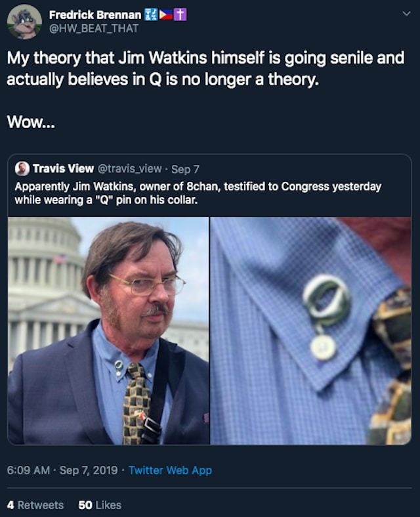This screenshot has width=420, height=517.
Task: Open the tweet options chevron menu
Action: 406,13
